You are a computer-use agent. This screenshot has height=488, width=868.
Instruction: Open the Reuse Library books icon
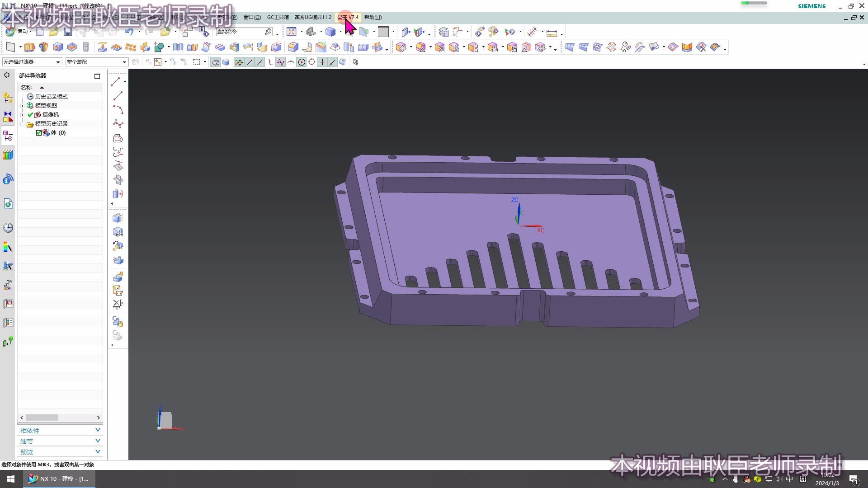point(8,155)
